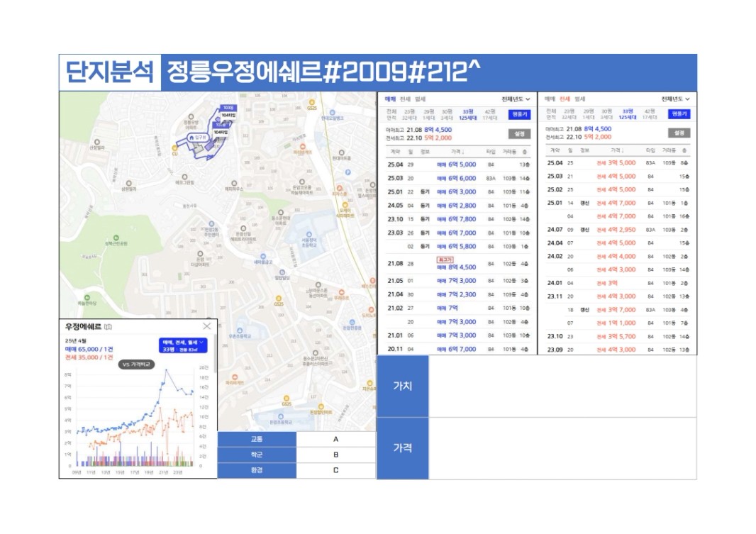This screenshot has width=756, height=534.
Task: Click the blue 평 button in right panel
Action: click(679, 114)
